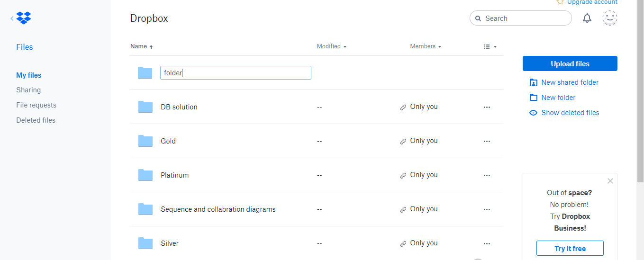
Task: Click inside the folder name input field
Action: click(x=236, y=72)
